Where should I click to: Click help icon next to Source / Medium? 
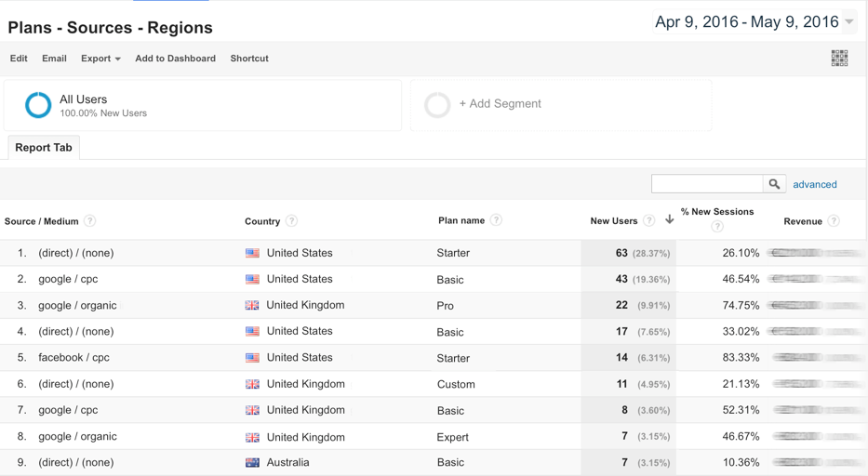tap(90, 221)
